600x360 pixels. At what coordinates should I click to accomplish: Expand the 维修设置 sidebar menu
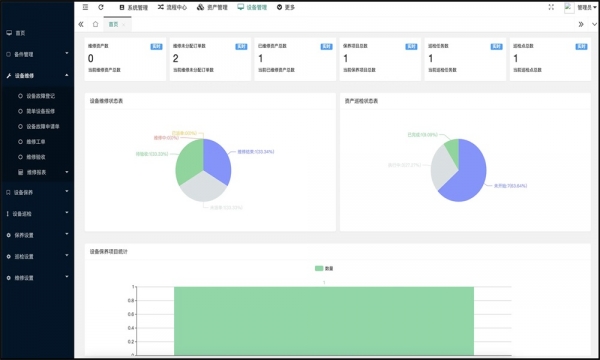click(37, 278)
